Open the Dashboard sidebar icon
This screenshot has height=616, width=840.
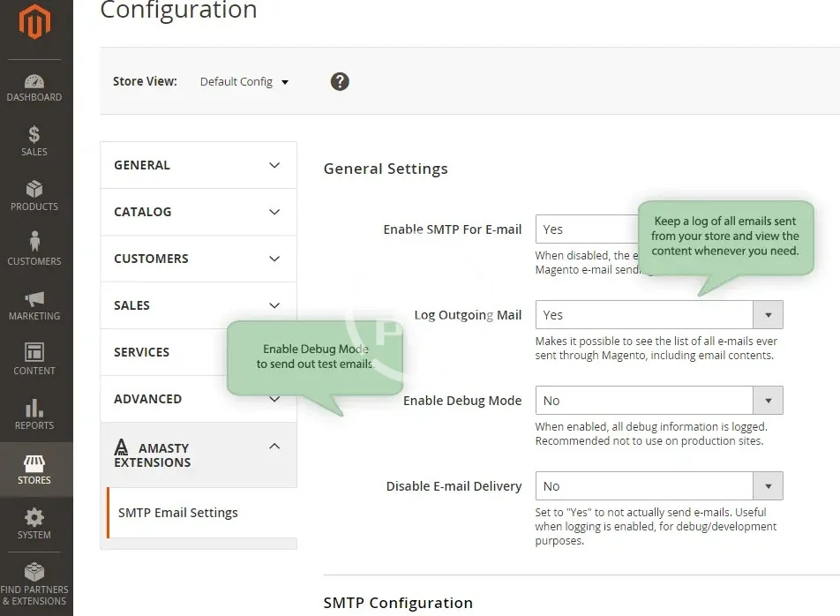[x=34, y=81]
